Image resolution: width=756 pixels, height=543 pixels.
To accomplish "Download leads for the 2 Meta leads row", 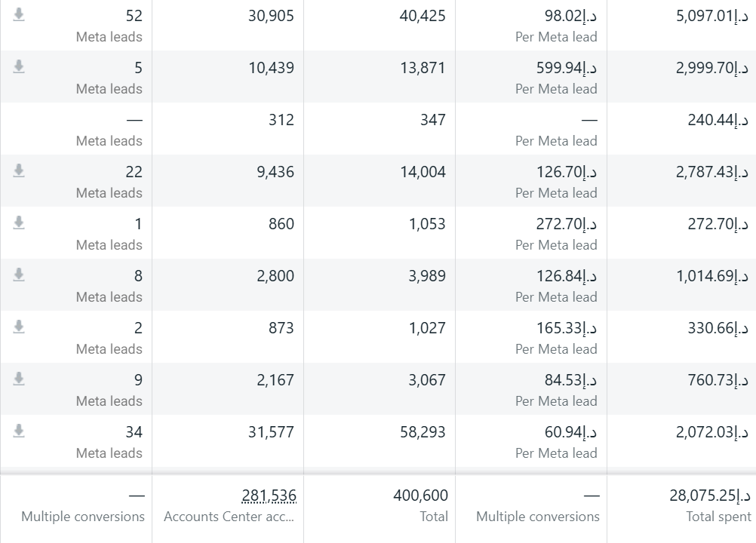I will point(19,327).
